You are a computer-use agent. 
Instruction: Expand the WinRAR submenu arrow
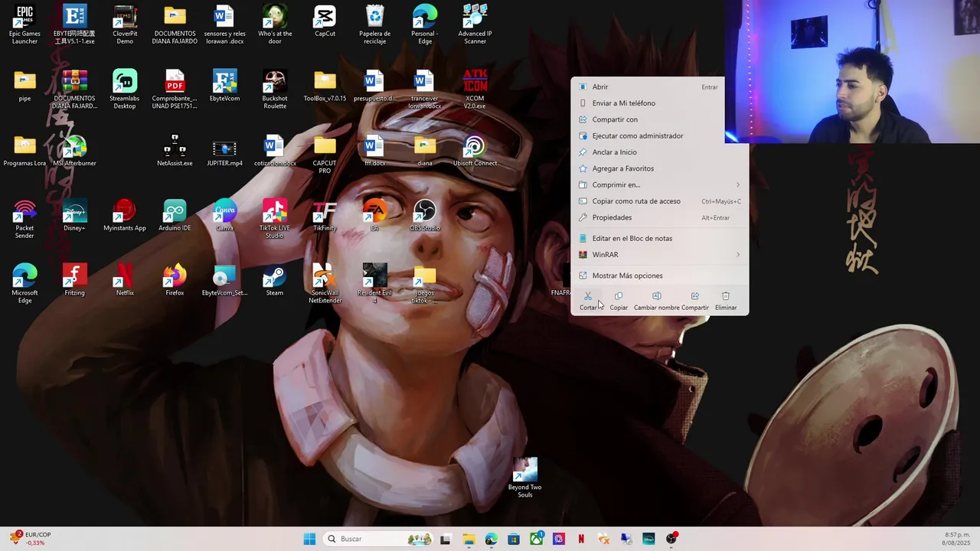pyautogui.click(x=738, y=254)
